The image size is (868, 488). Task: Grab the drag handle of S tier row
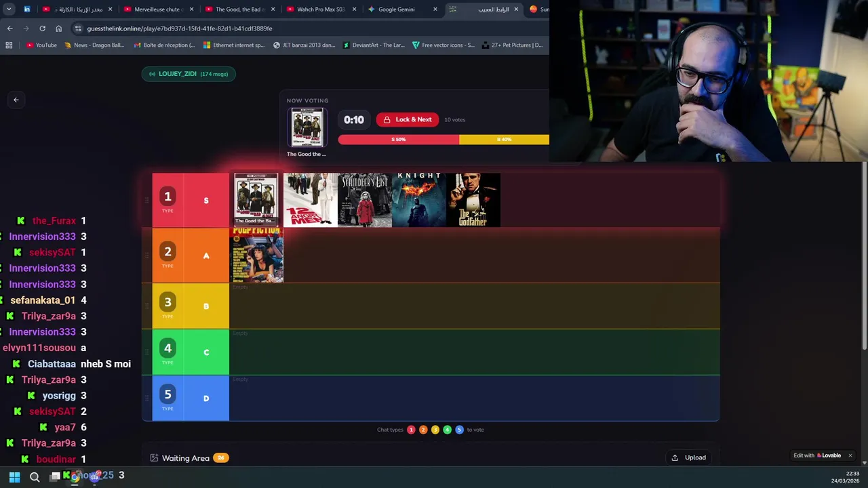(x=146, y=201)
